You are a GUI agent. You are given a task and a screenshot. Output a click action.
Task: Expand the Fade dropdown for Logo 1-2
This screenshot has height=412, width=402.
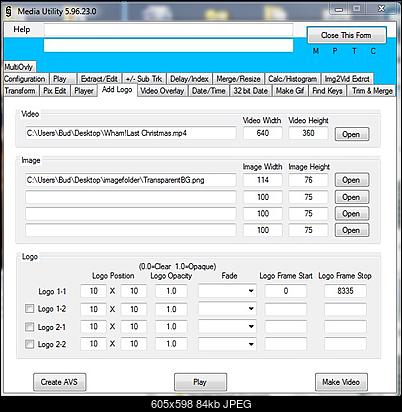[x=227, y=309]
